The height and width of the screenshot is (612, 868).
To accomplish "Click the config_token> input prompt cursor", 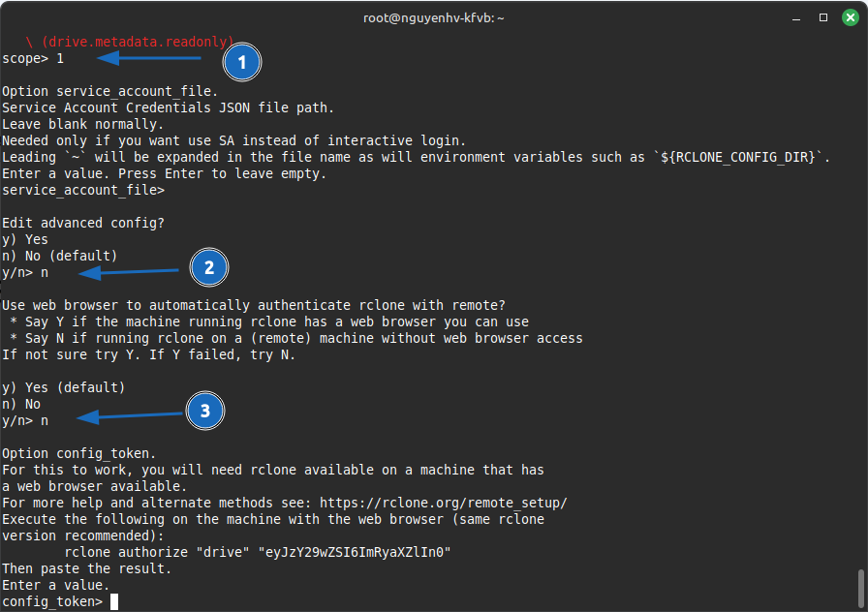I will click(114, 601).
